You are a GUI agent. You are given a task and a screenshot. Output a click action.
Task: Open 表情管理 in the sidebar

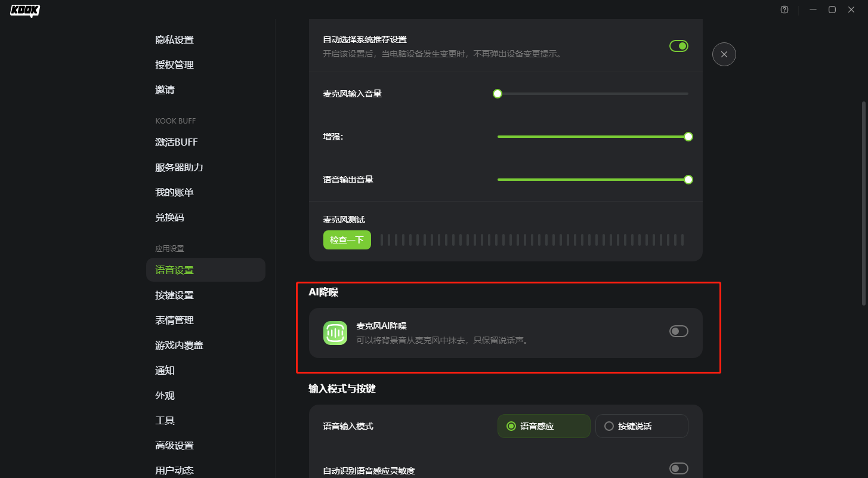[x=206, y=320]
